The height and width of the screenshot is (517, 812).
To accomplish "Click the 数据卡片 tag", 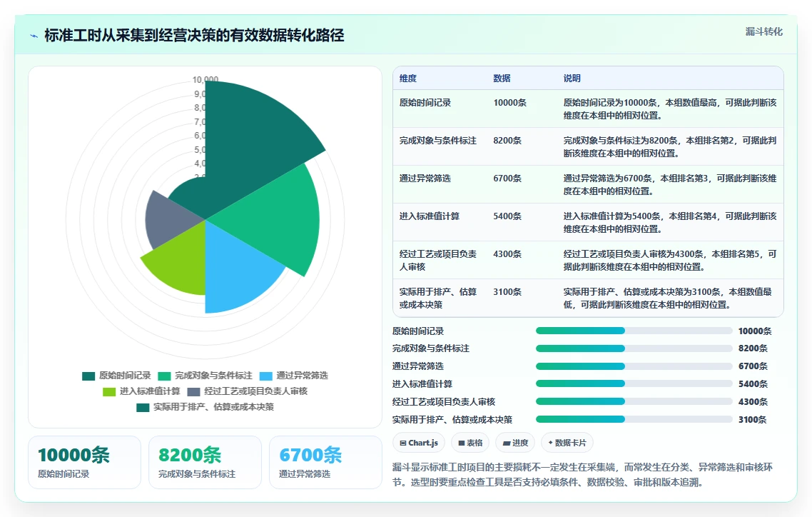I will tap(567, 443).
